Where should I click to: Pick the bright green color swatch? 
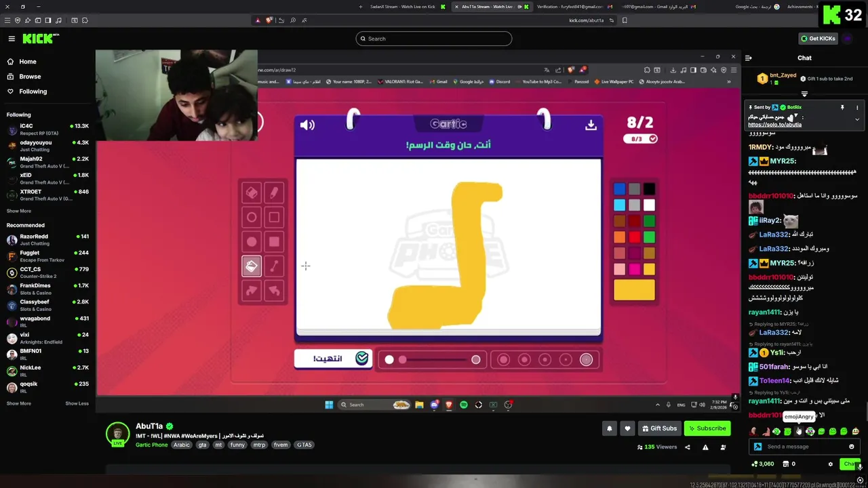click(x=649, y=237)
